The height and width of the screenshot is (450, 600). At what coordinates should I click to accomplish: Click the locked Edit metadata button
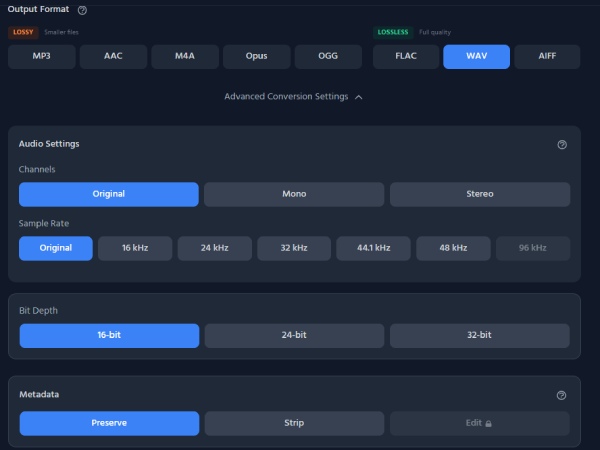coord(480,423)
